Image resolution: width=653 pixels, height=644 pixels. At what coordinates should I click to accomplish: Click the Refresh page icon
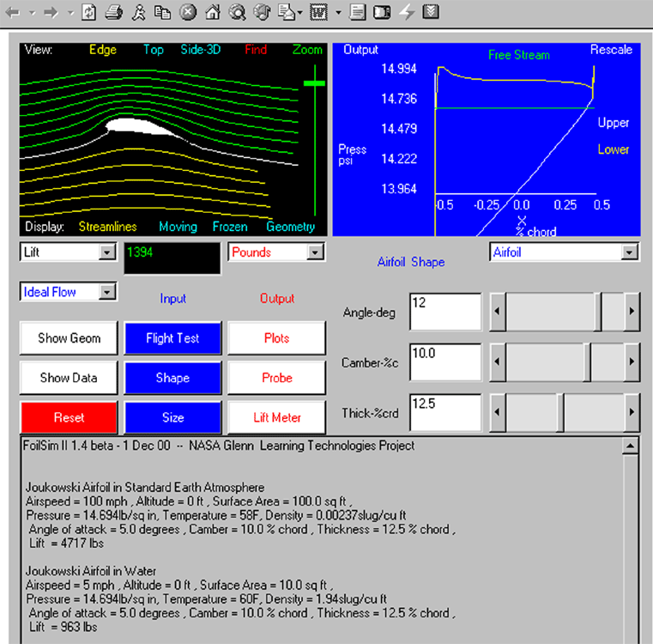88,12
